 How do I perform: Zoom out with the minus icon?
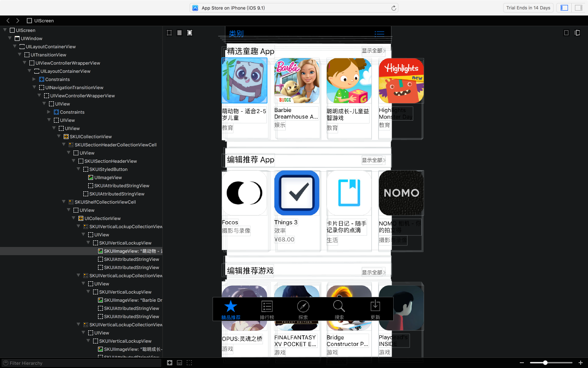(521, 363)
